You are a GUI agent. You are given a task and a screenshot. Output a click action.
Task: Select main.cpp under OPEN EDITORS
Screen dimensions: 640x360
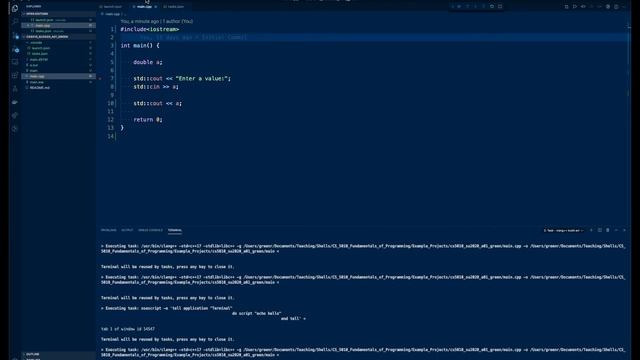pyautogui.click(x=58, y=25)
